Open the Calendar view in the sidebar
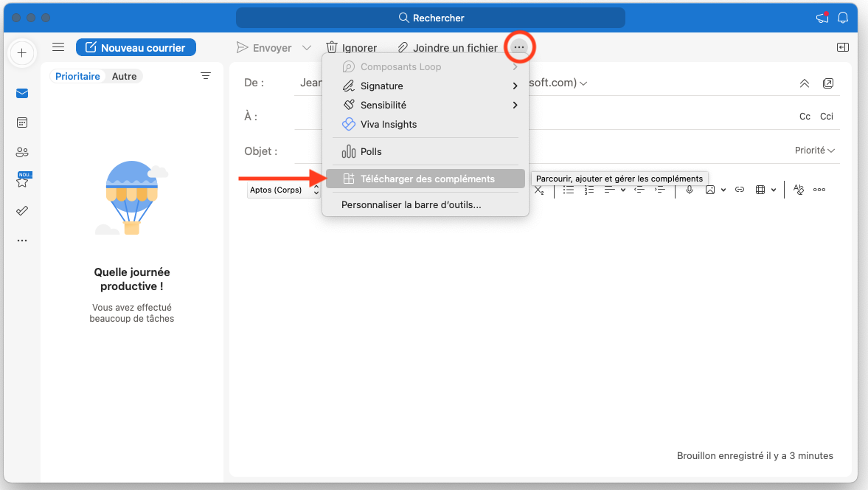 click(x=22, y=122)
